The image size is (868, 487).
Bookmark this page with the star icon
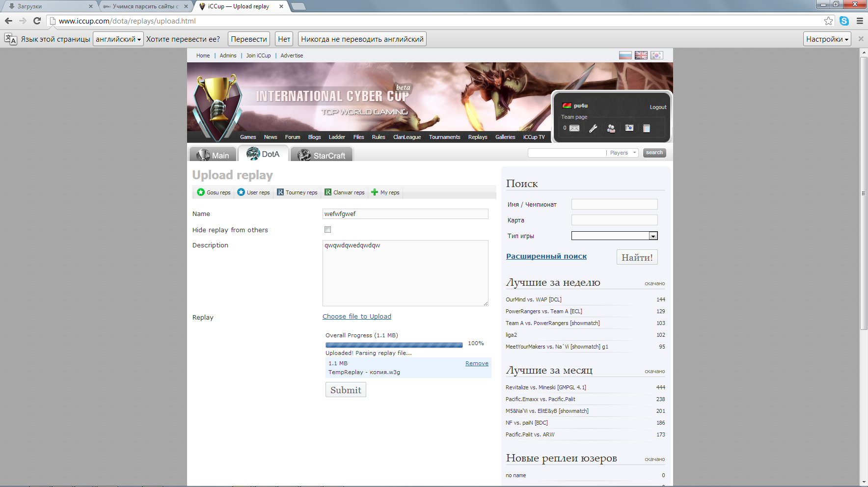pyautogui.click(x=829, y=21)
